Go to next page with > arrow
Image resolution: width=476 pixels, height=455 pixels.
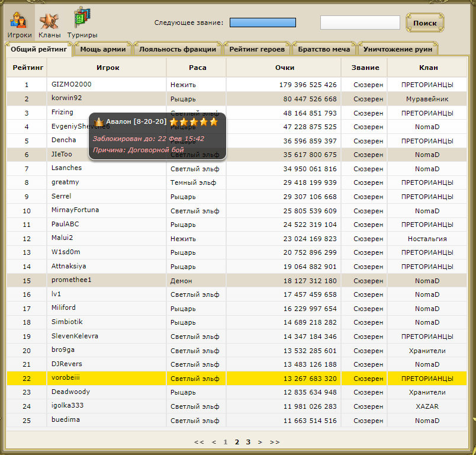tap(260, 442)
